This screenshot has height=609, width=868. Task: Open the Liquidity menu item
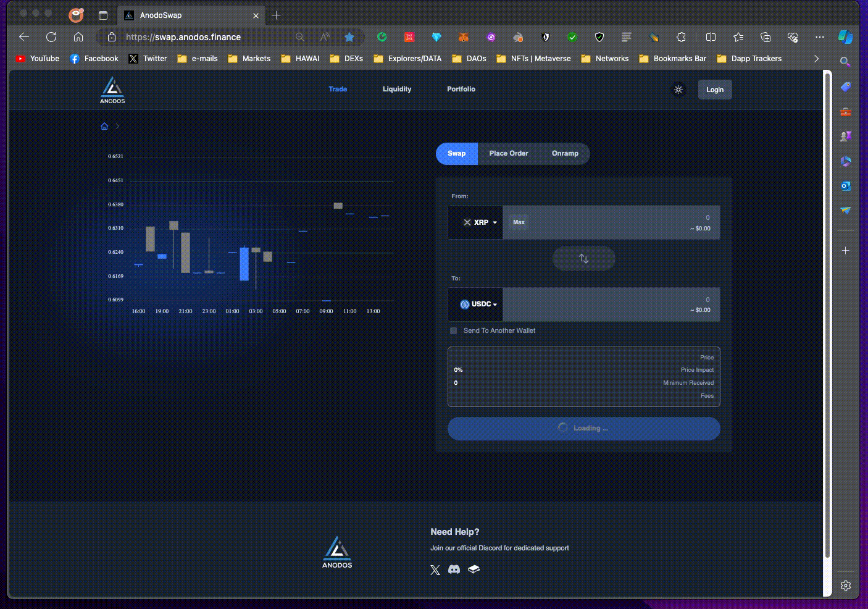click(x=396, y=90)
